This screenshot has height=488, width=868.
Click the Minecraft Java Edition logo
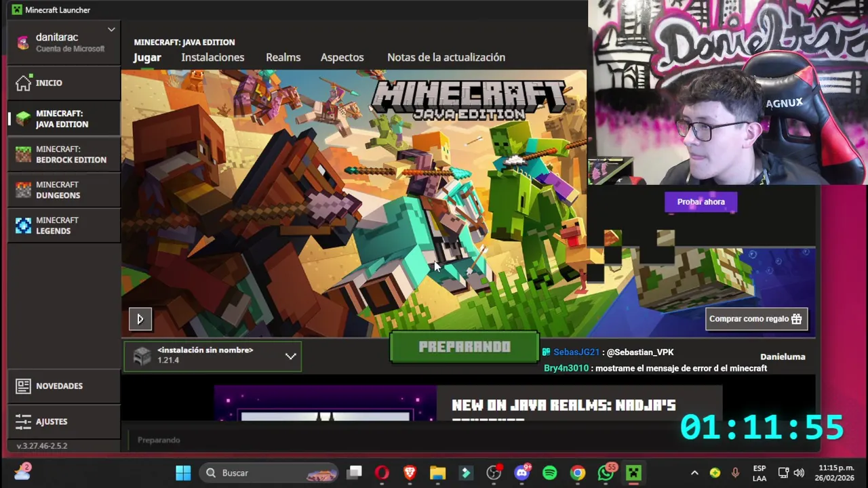point(468,100)
